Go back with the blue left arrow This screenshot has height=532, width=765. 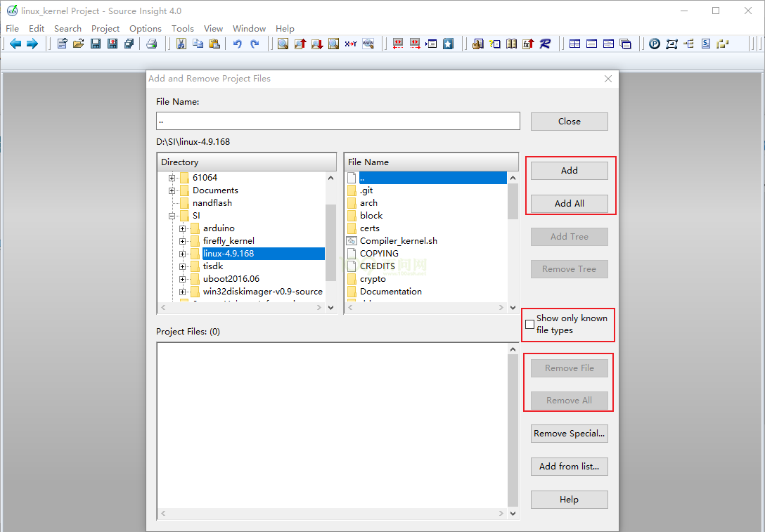15,44
